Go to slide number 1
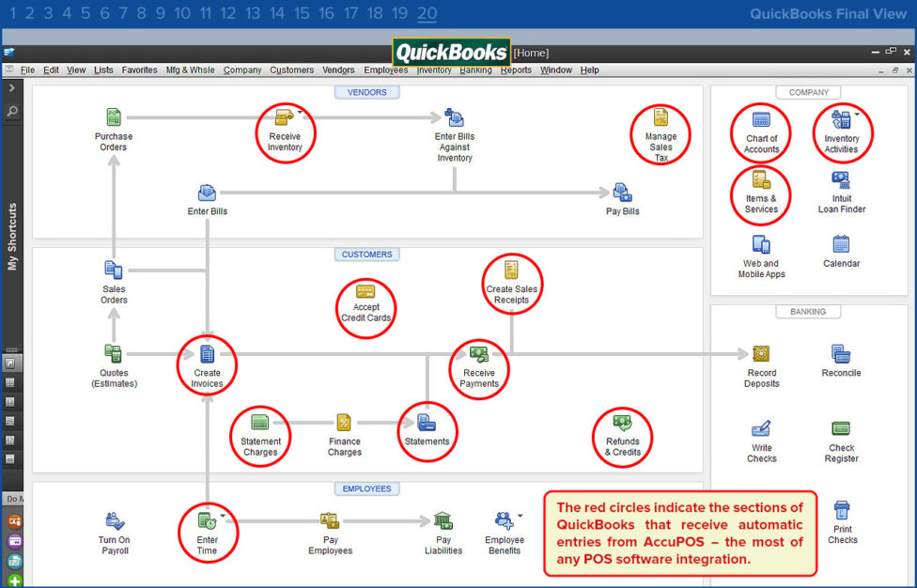Screen dimensions: 917x588 click(13, 13)
